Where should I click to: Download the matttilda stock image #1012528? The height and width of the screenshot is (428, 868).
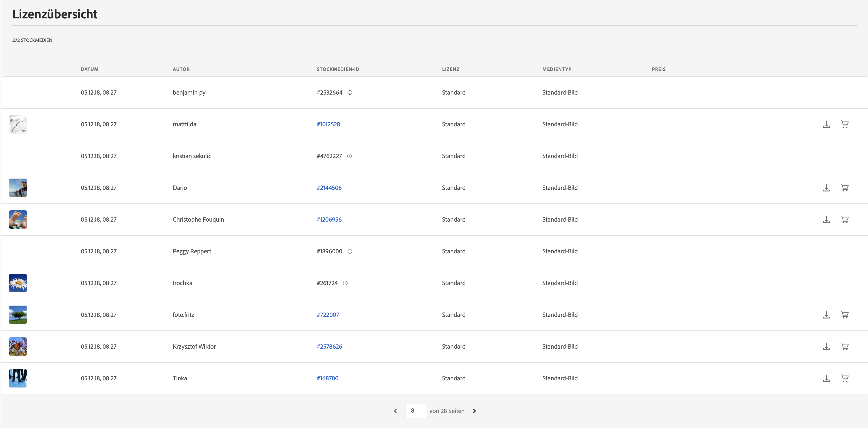(x=826, y=124)
